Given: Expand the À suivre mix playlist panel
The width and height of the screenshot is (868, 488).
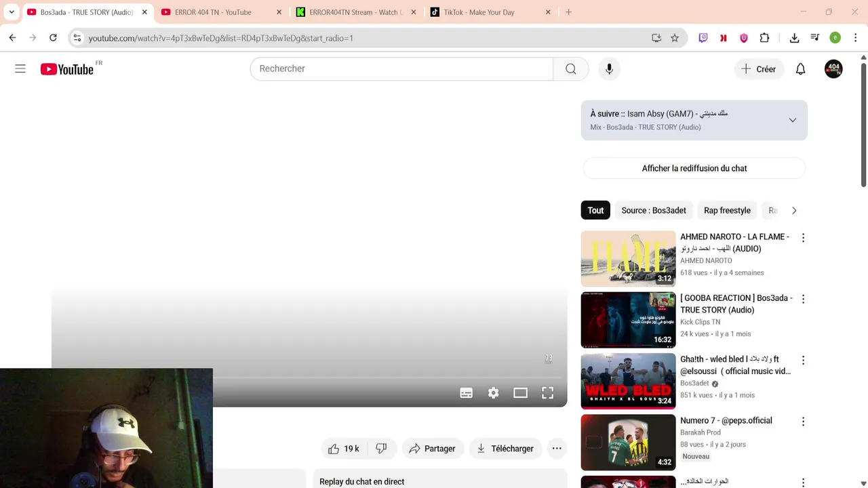Looking at the screenshot, I should [x=792, y=120].
